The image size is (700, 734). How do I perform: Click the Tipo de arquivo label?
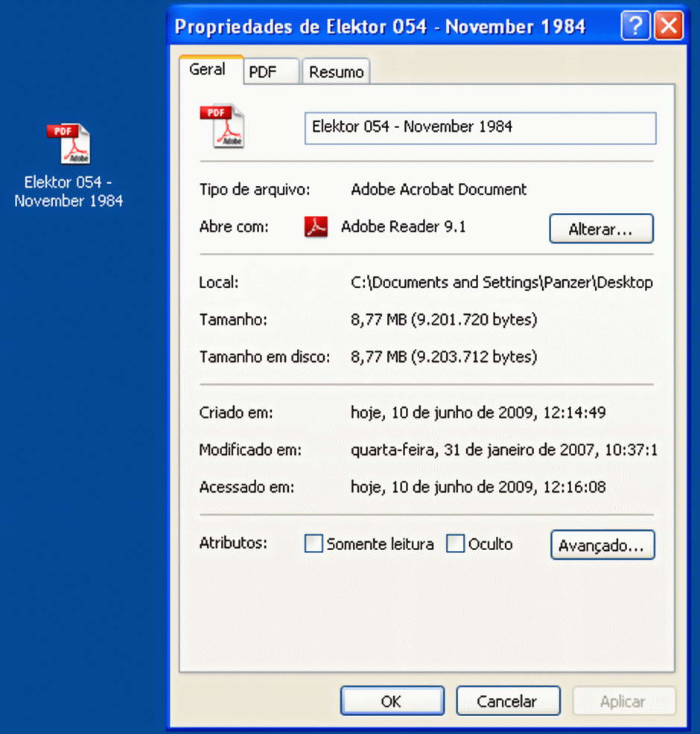click(x=255, y=189)
